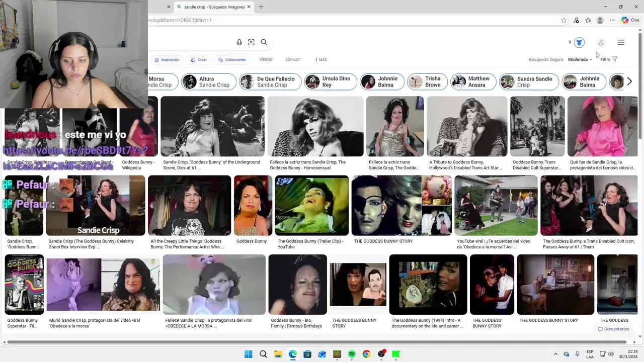
Task: Open Comentarios feedback button
Action: point(613,329)
